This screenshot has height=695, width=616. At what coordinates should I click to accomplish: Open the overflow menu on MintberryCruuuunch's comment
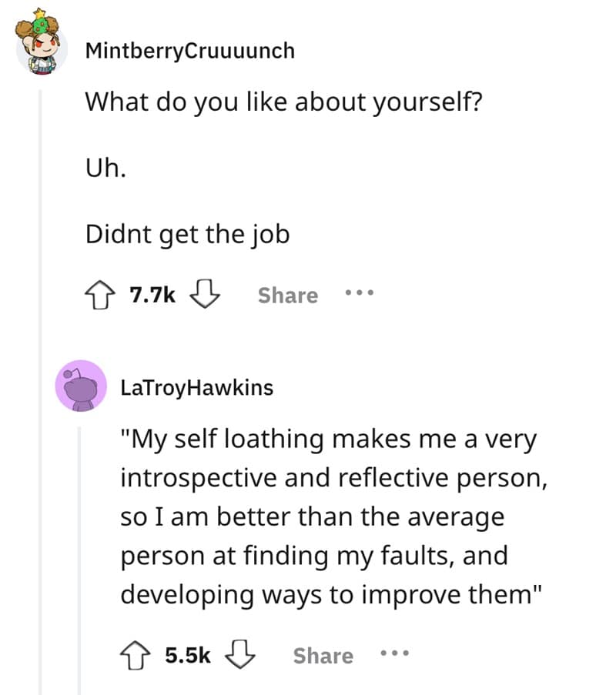pos(358,293)
